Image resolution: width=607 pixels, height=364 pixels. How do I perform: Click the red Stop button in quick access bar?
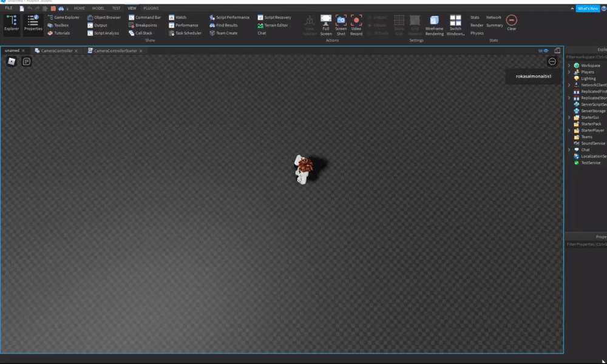pyautogui.click(x=53, y=8)
